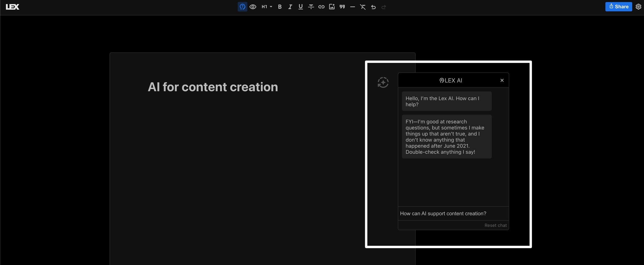This screenshot has height=265, width=644.
Task: Apply underline formatting
Action: [301, 7]
